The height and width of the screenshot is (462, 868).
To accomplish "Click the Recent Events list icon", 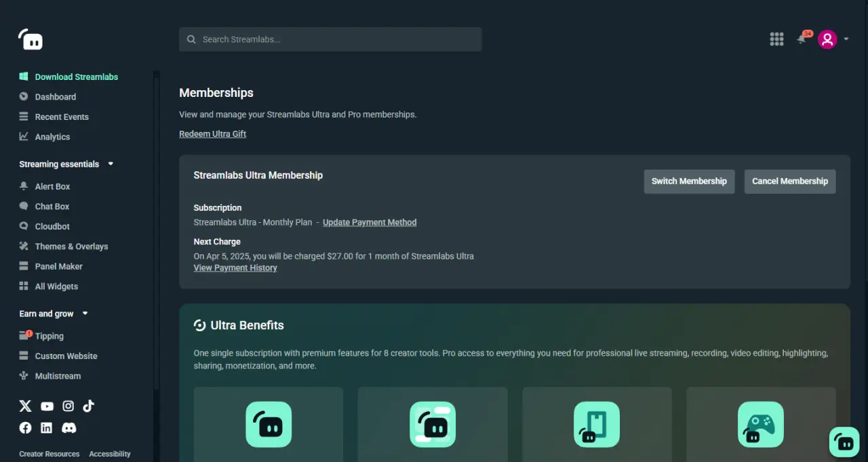I will point(24,117).
